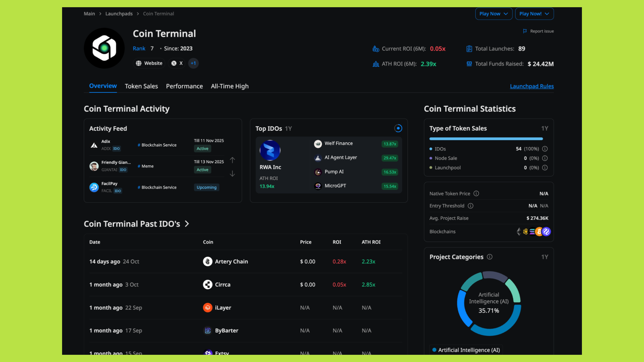Click the MicroGPT project icon

(x=318, y=186)
